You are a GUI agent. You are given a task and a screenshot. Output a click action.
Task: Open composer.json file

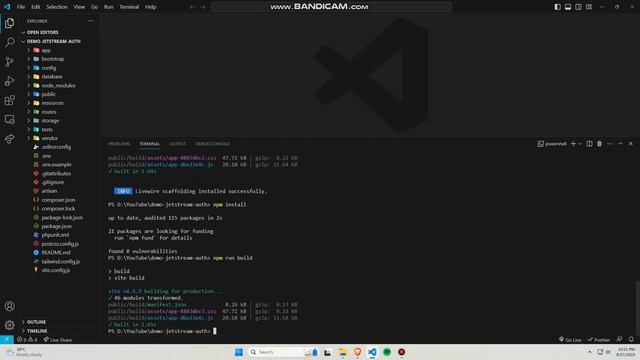click(58, 200)
